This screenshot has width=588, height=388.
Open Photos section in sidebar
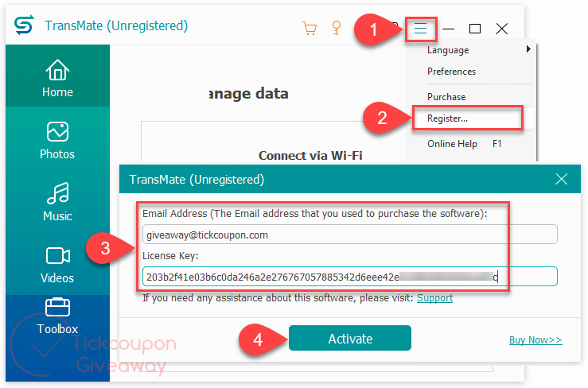[x=57, y=141]
